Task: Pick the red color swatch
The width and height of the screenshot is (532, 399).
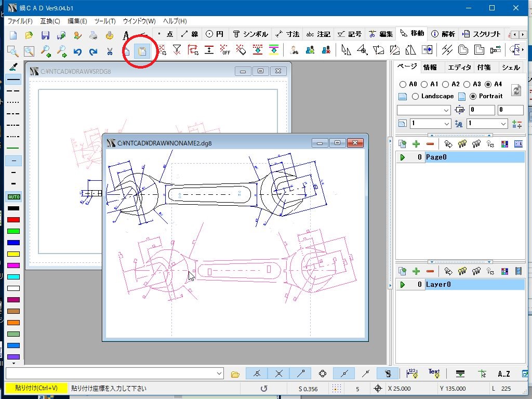Action: click(14, 220)
